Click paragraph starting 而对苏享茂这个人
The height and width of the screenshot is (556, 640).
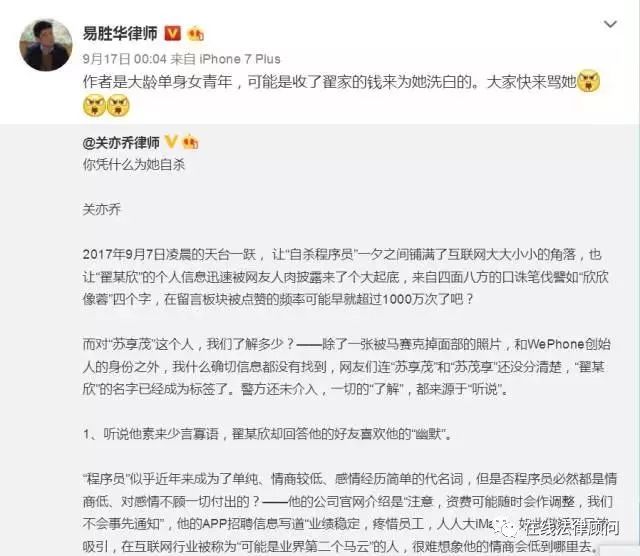pos(347,367)
